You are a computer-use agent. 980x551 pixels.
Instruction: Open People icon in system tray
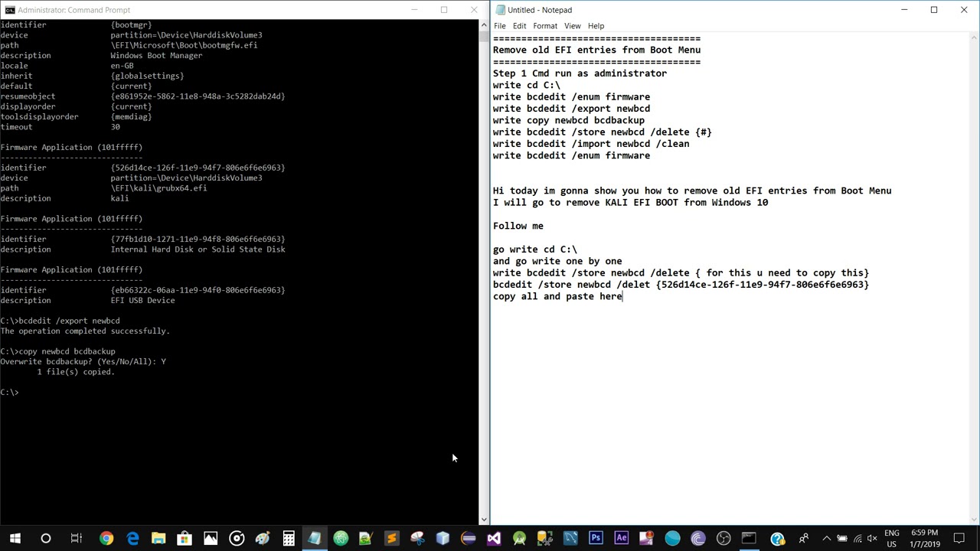pos(803,539)
